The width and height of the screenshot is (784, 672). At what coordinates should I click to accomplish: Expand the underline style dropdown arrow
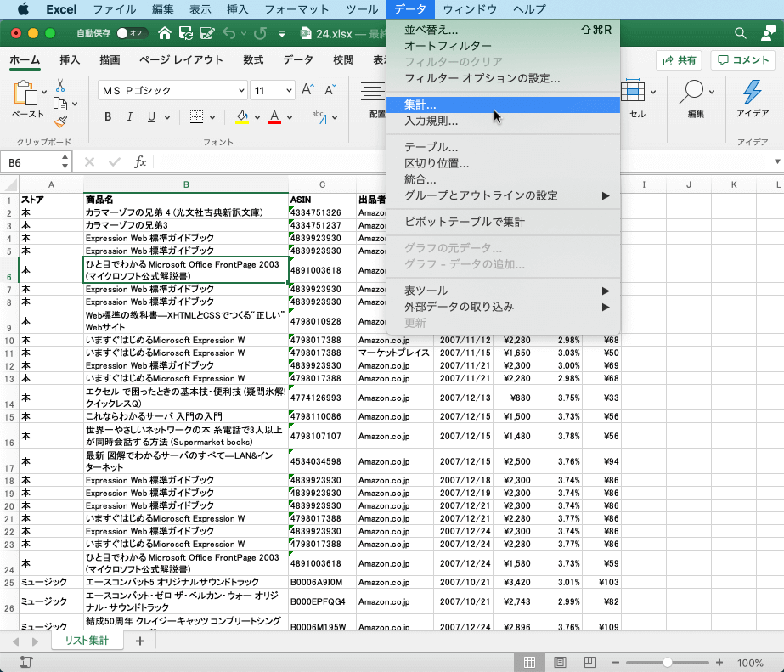(x=167, y=117)
